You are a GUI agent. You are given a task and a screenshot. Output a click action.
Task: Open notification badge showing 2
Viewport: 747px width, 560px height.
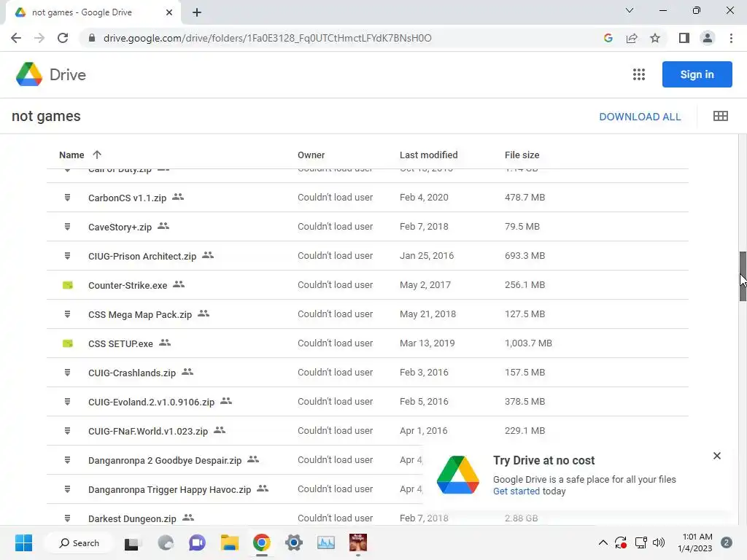point(727,542)
